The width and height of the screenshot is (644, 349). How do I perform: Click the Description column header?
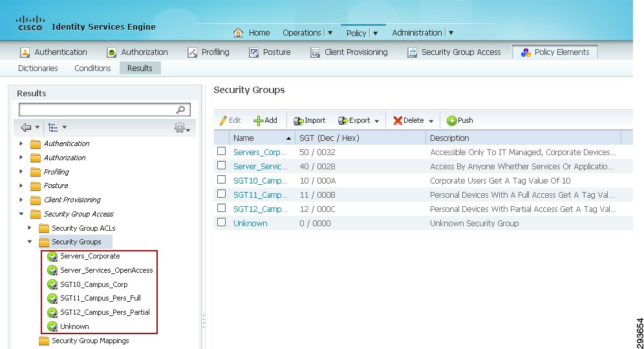tap(524, 138)
